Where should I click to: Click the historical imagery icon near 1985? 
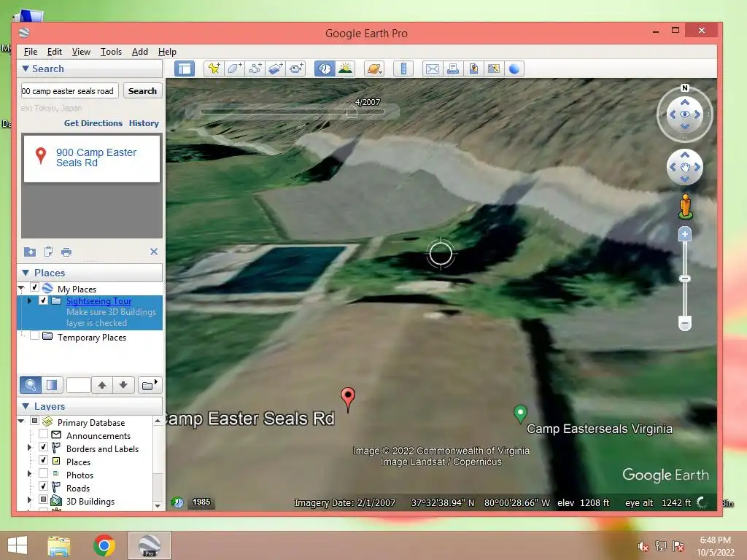[x=177, y=502]
